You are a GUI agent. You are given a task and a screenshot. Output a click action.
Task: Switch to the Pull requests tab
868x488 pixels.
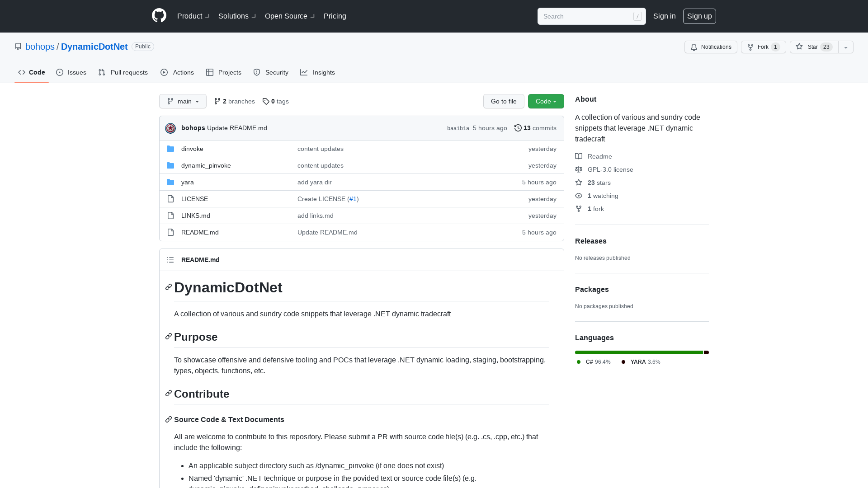(123, 72)
